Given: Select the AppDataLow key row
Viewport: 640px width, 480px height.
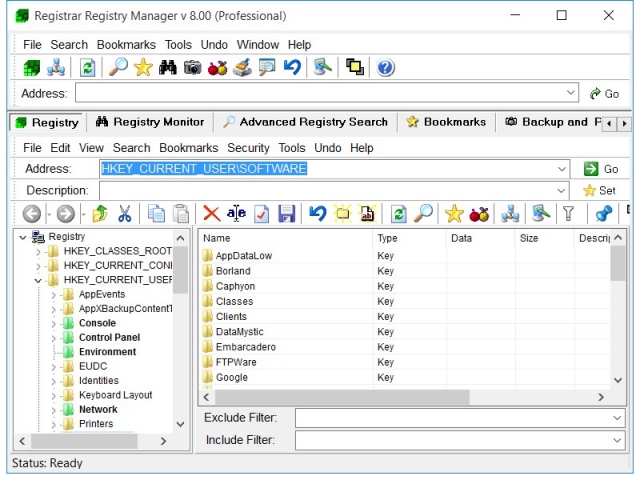Looking at the screenshot, I should point(406,256).
